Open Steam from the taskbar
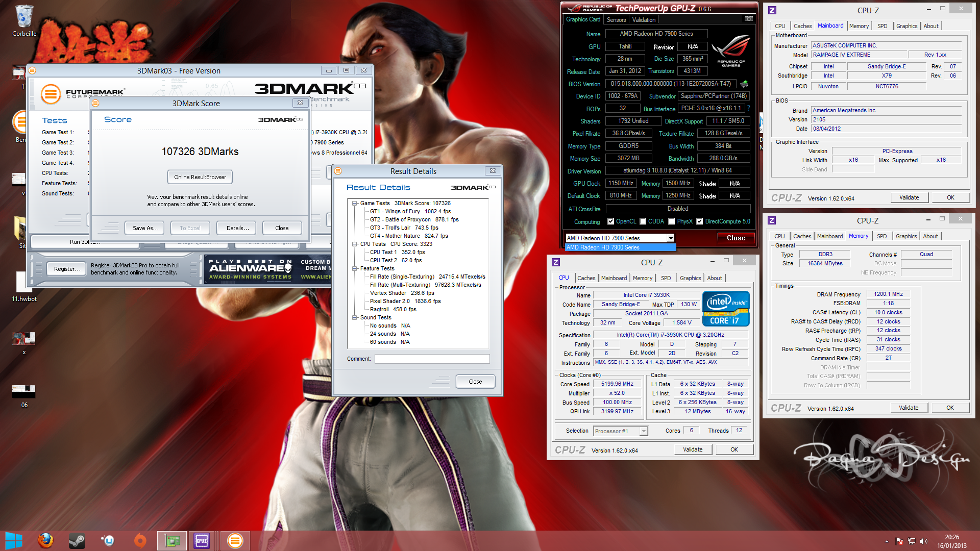This screenshot has height=551, width=980. click(x=77, y=541)
